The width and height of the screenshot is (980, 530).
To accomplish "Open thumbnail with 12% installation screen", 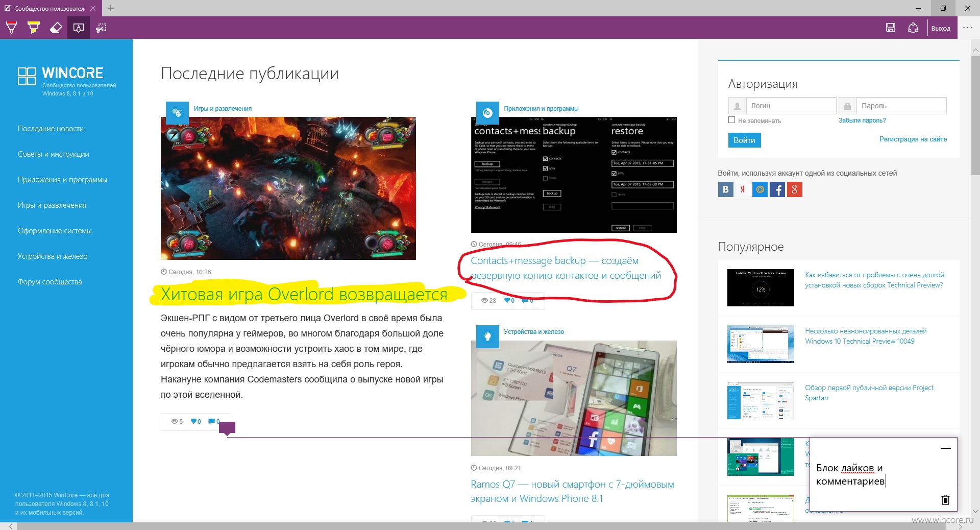I will [x=761, y=287].
